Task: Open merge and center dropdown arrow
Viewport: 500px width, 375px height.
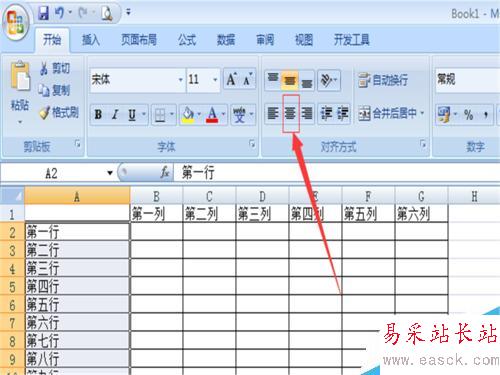Action: (422, 114)
